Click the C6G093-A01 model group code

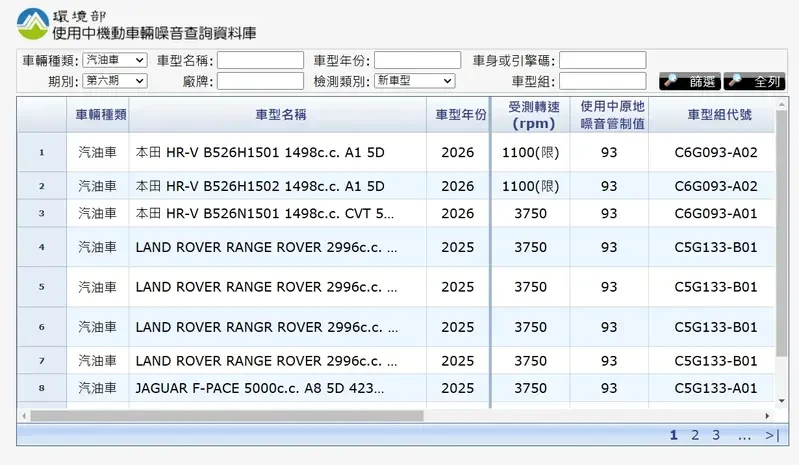pyautogui.click(x=716, y=213)
